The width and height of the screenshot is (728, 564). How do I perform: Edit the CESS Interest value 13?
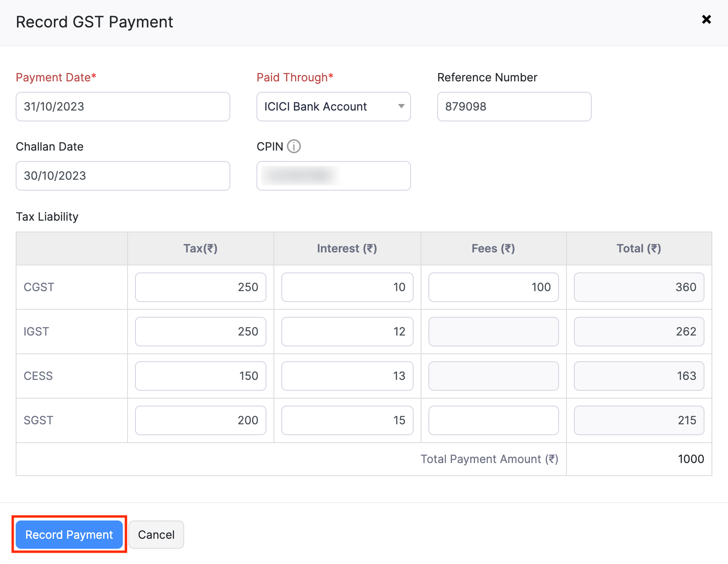(x=347, y=376)
